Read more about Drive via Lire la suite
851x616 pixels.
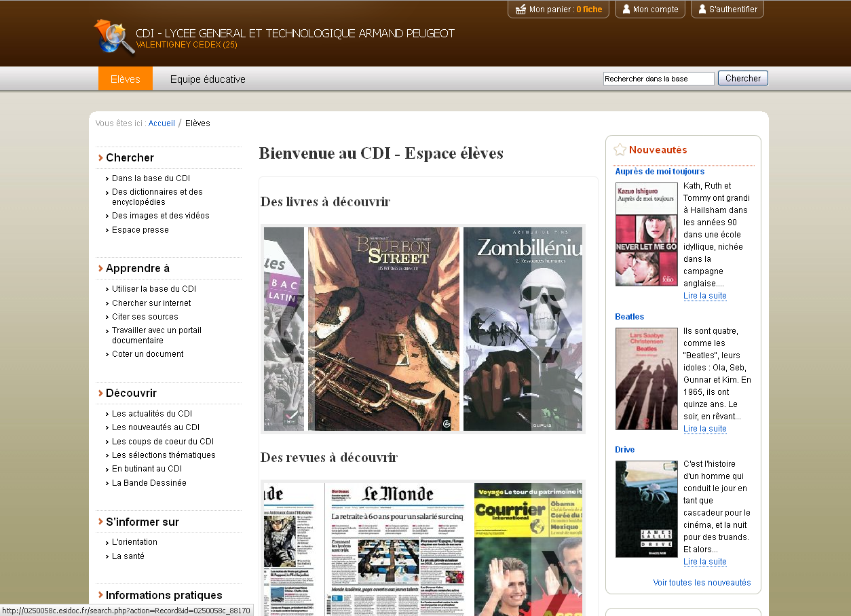point(705,562)
